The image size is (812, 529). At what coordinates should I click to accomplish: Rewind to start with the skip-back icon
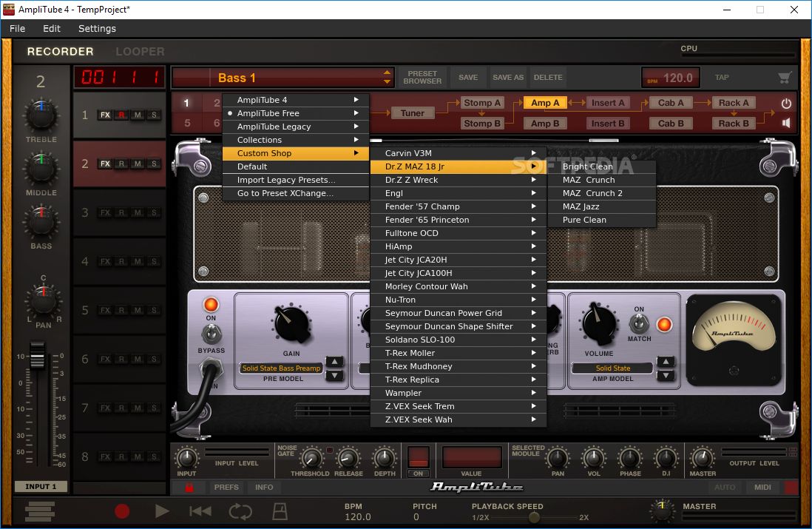[x=200, y=511]
